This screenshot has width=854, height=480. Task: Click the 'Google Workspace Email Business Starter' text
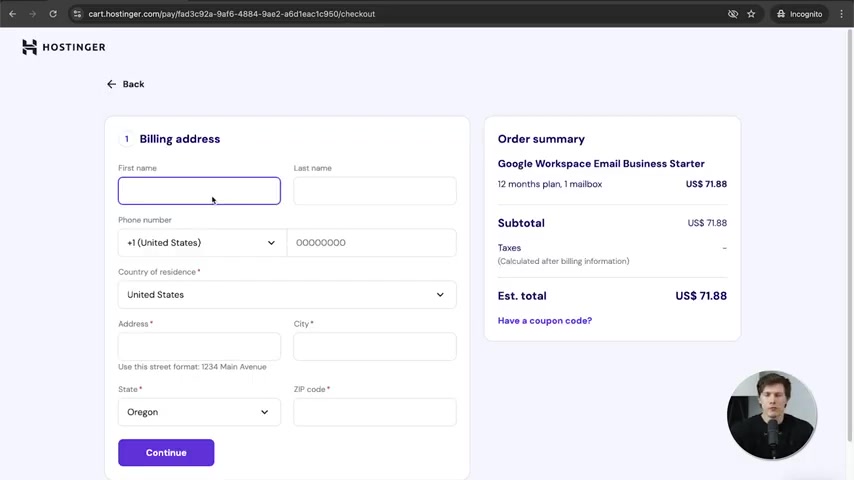[601, 163]
